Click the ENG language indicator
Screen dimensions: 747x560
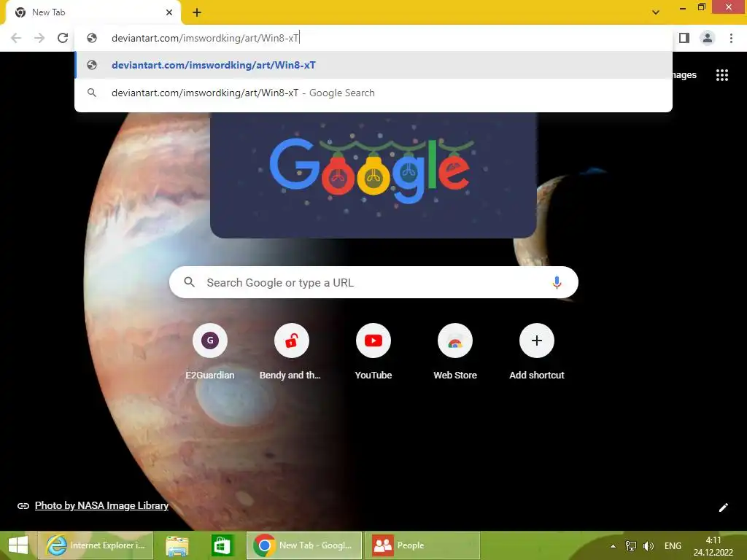673,545
